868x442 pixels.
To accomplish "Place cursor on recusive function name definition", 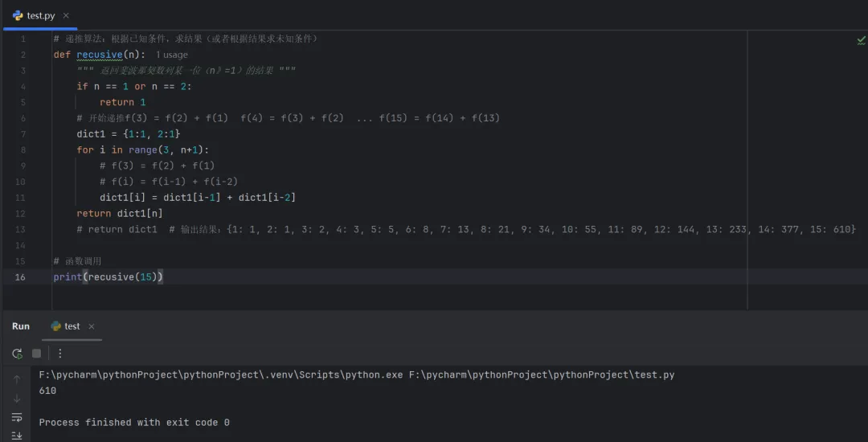I will coord(99,55).
